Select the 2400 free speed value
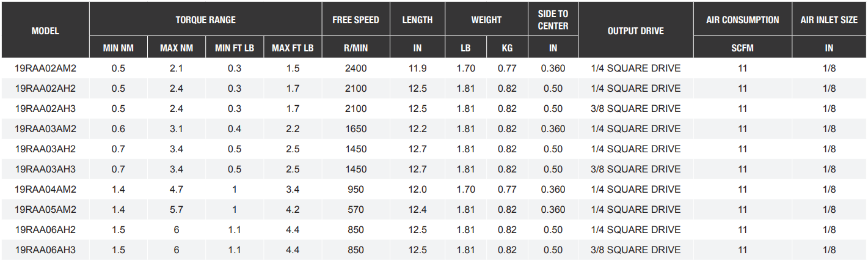This screenshot has width=868, height=263. tap(356, 69)
